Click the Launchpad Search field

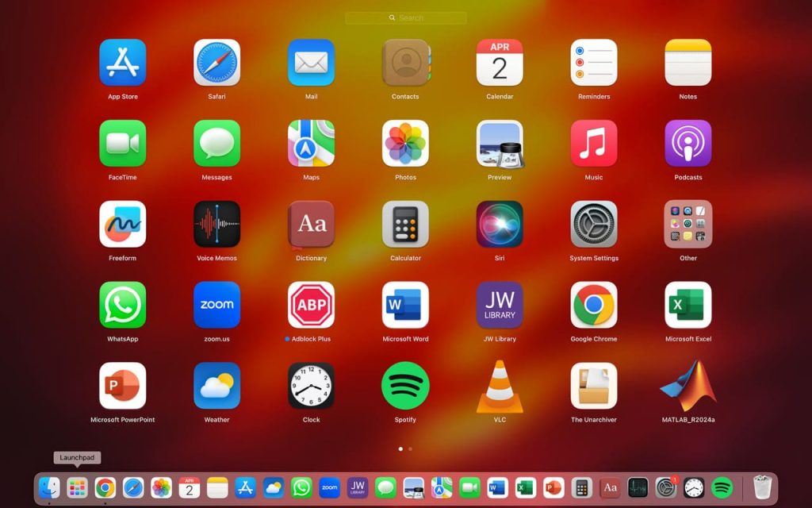coord(405,17)
